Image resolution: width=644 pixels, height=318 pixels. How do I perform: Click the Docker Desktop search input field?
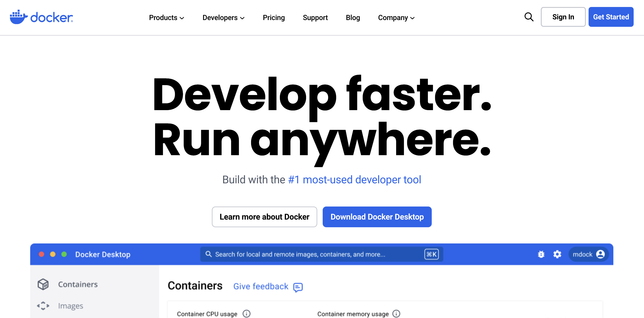pos(322,254)
